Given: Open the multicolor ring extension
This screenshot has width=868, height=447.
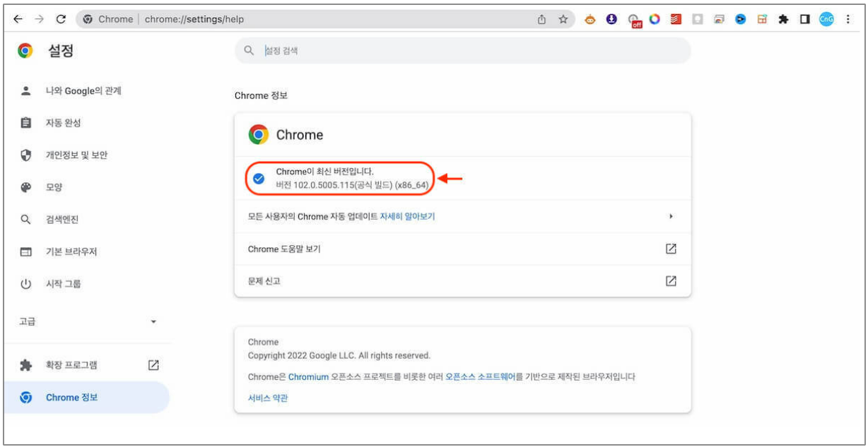Looking at the screenshot, I should tap(655, 19).
